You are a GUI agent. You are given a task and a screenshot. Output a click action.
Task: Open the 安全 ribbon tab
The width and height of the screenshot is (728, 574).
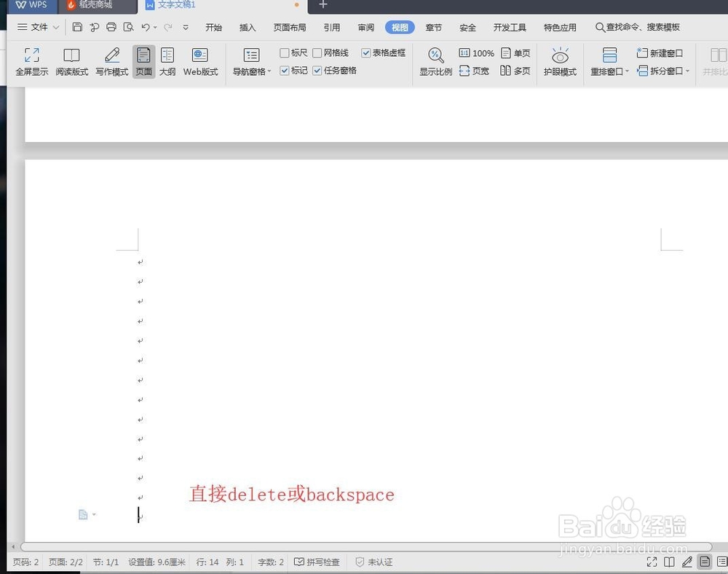[x=467, y=28]
